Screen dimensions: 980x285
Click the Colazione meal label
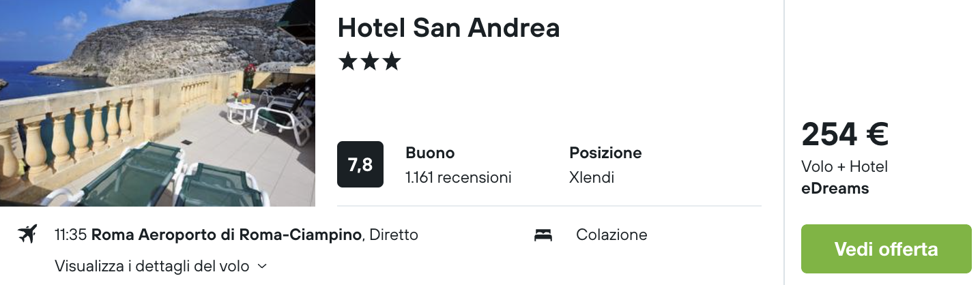pos(611,235)
